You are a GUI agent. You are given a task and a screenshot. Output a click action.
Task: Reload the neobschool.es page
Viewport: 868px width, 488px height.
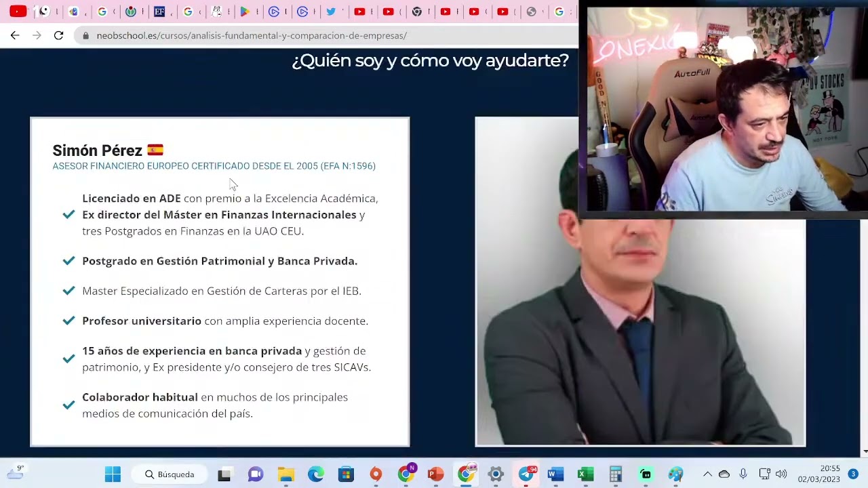pyautogui.click(x=58, y=35)
